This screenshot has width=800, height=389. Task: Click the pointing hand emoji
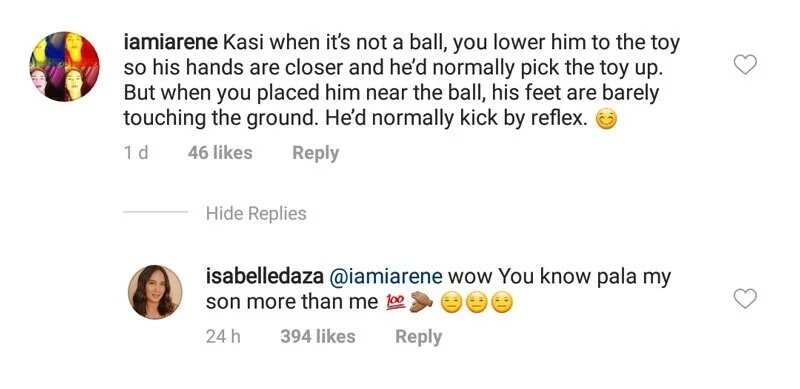click(x=421, y=303)
